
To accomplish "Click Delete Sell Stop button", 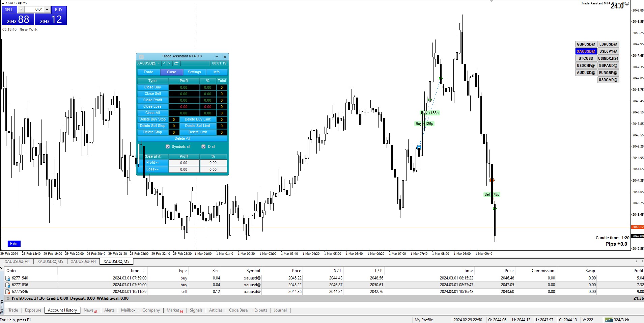I will pyautogui.click(x=153, y=126).
